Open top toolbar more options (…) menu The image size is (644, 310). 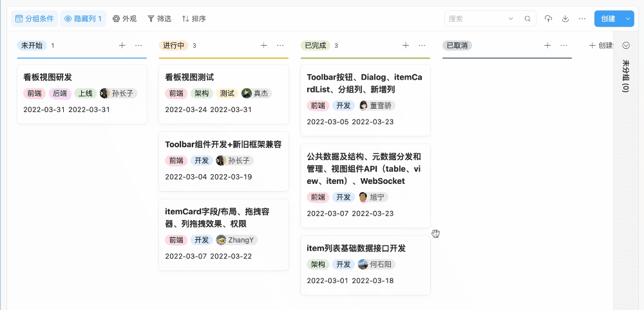pos(582,19)
